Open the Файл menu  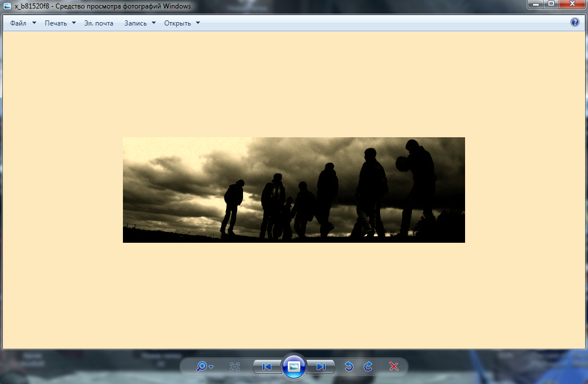pyautogui.click(x=18, y=23)
